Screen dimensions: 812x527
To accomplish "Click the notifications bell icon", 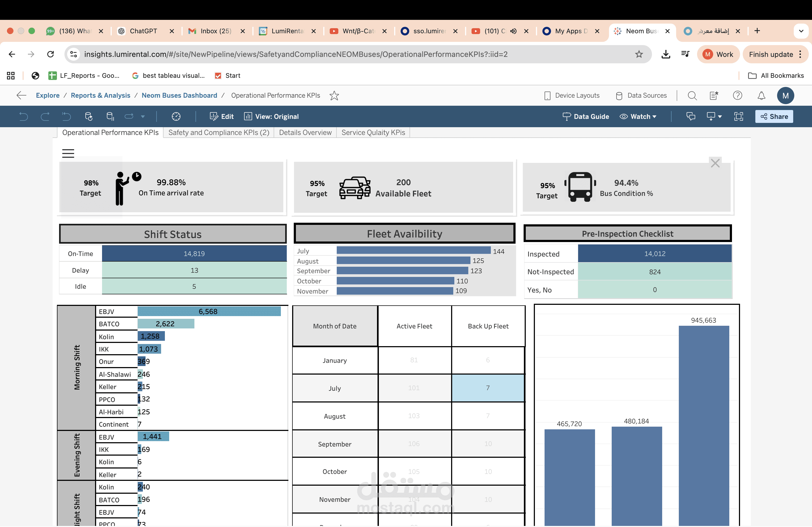I will (x=761, y=96).
